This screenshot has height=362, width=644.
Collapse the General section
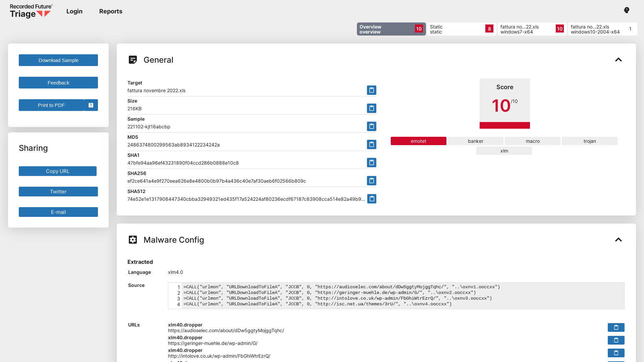(619, 60)
